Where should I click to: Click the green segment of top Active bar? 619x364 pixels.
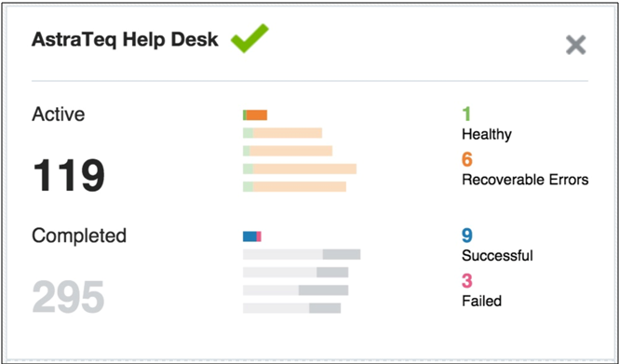click(245, 115)
